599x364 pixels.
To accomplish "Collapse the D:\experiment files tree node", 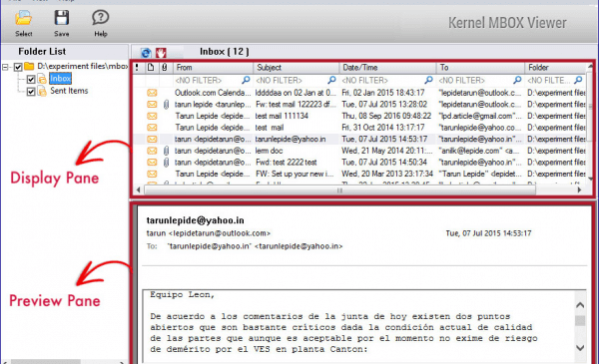I will coord(5,67).
